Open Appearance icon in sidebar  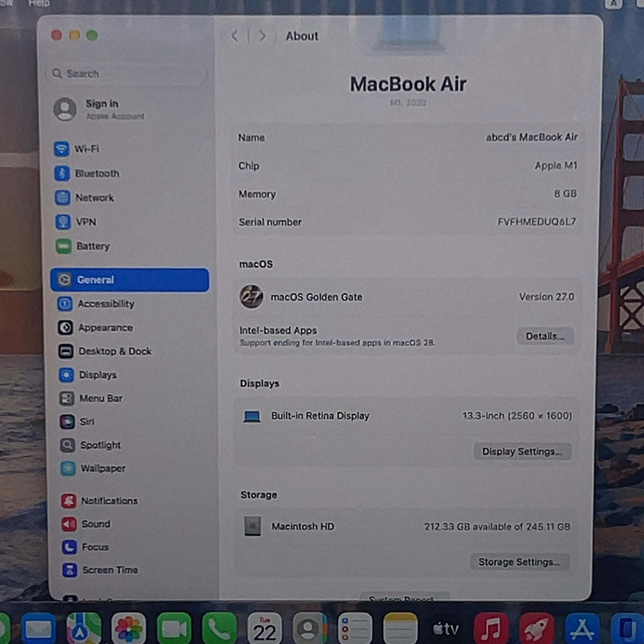pyautogui.click(x=65, y=327)
